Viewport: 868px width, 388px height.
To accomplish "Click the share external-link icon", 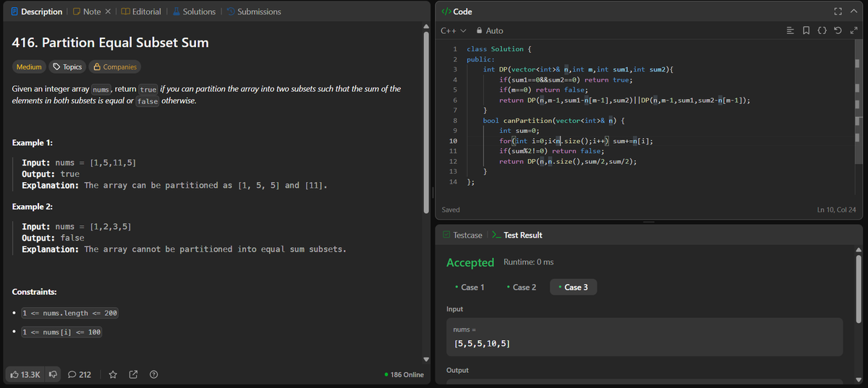I will click(133, 374).
